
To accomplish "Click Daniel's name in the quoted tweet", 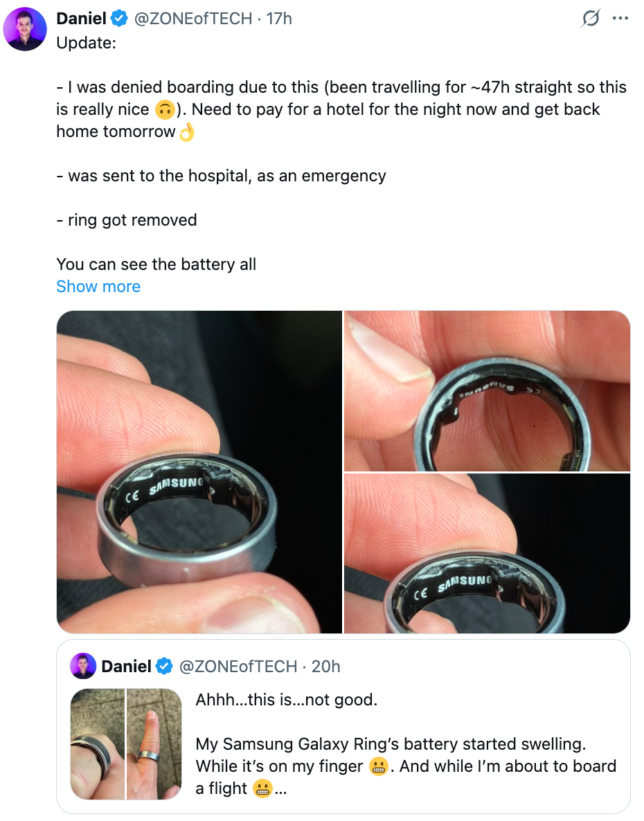I will (x=126, y=666).
